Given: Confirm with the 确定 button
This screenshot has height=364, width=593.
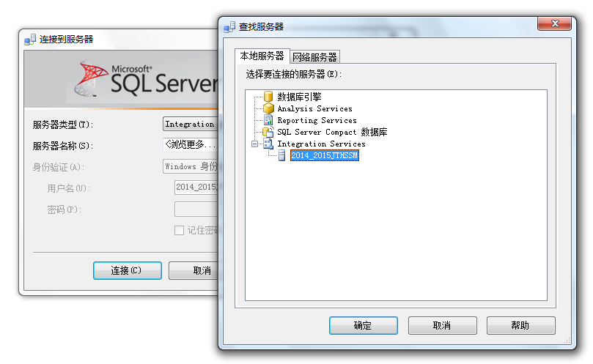Looking at the screenshot, I should coord(363,325).
